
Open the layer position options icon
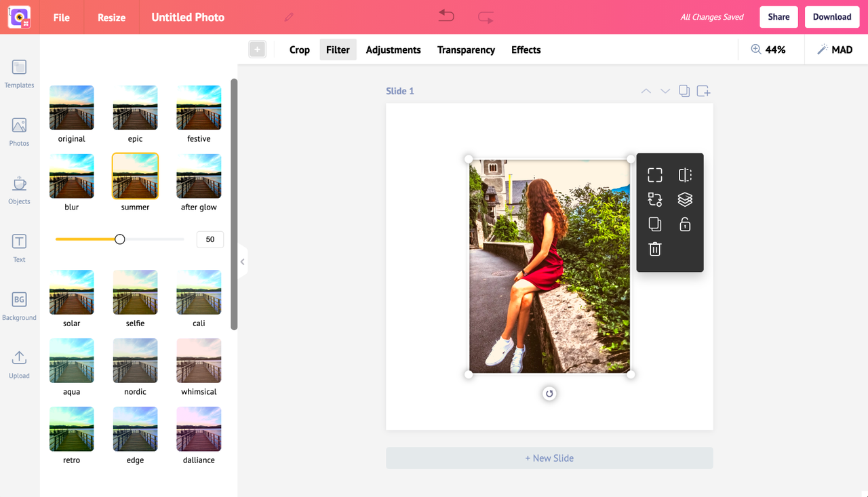click(685, 199)
